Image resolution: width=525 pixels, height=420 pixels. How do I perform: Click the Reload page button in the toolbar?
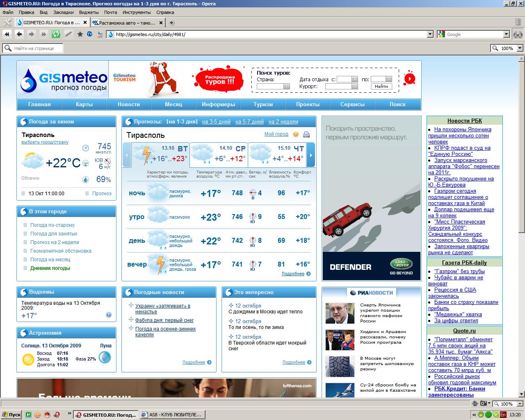(56, 34)
